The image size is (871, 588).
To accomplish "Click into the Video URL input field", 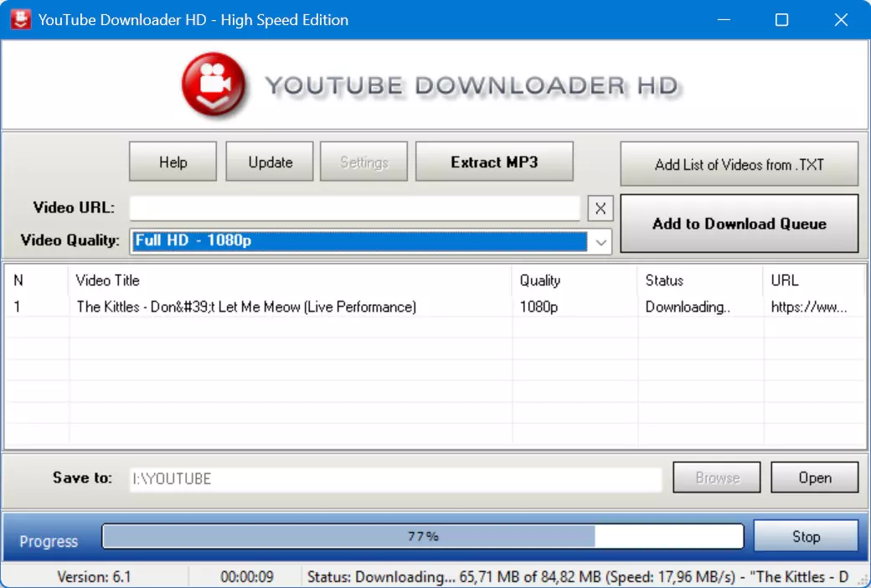I will pyautogui.click(x=355, y=209).
